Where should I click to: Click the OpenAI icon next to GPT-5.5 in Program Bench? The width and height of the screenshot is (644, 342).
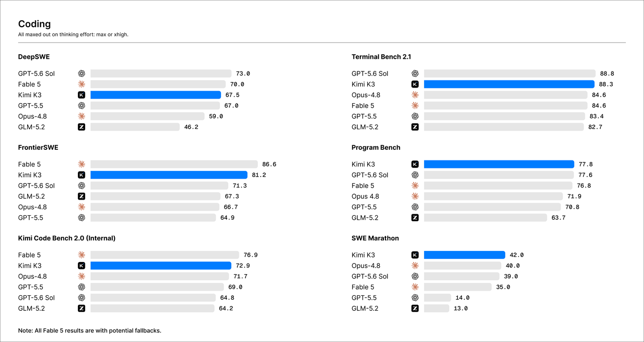click(415, 207)
